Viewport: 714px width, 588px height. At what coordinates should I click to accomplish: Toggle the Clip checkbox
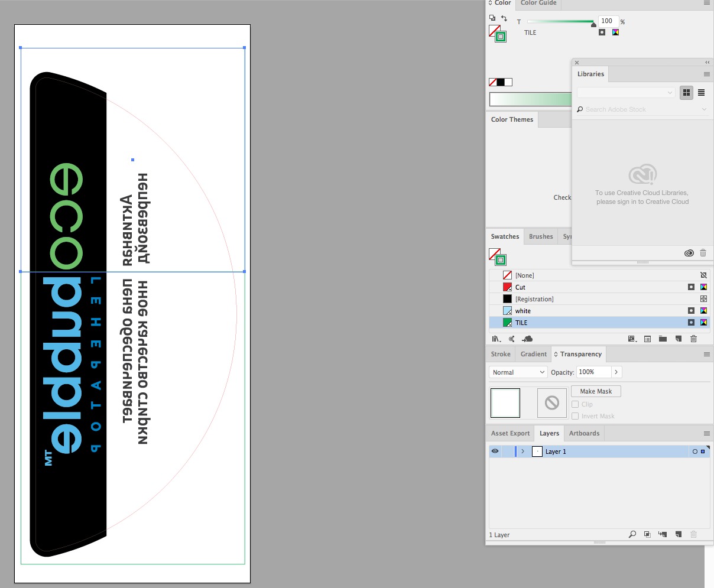575,404
